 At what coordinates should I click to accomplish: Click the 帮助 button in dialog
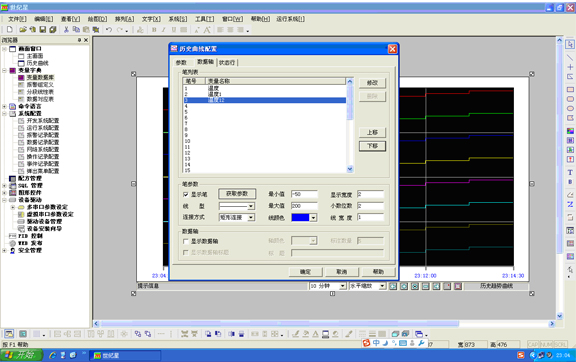378,272
